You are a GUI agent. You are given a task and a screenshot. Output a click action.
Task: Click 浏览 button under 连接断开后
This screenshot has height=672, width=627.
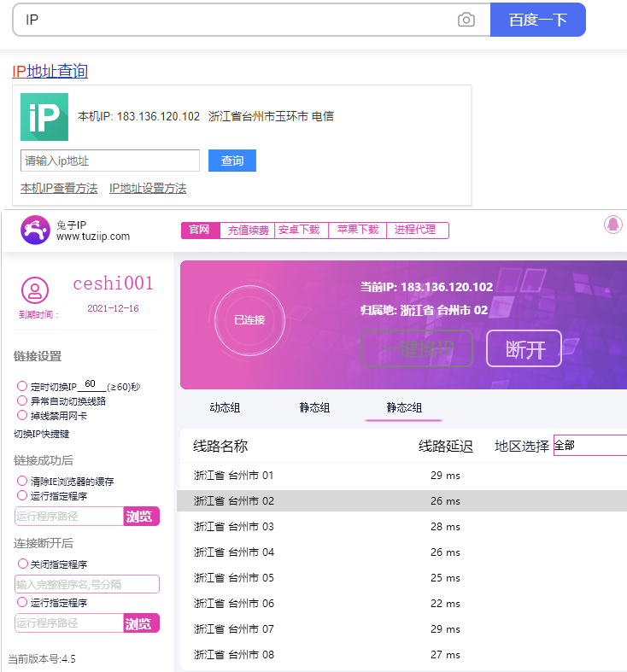pyautogui.click(x=141, y=623)
